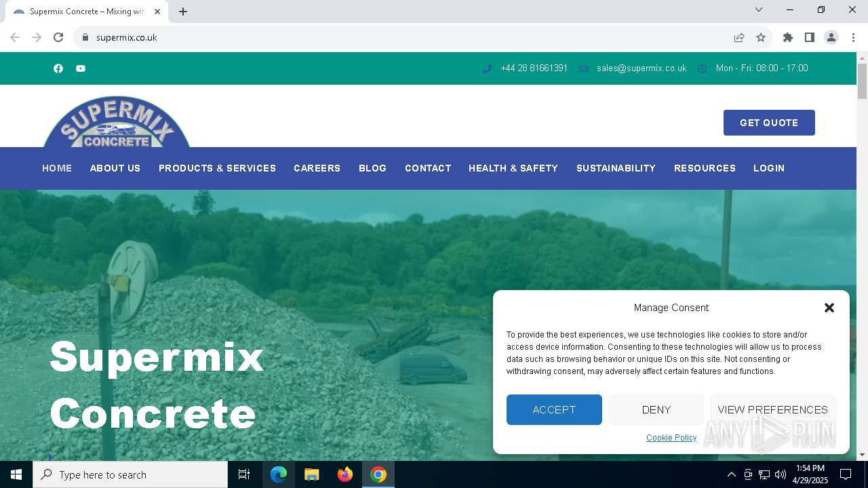Image resolution: width=868 pixels, height=488 pixels.
Task: Open the SUSTAINABILITY menu item
Action: pyautogui.click(x=616, y=168)
